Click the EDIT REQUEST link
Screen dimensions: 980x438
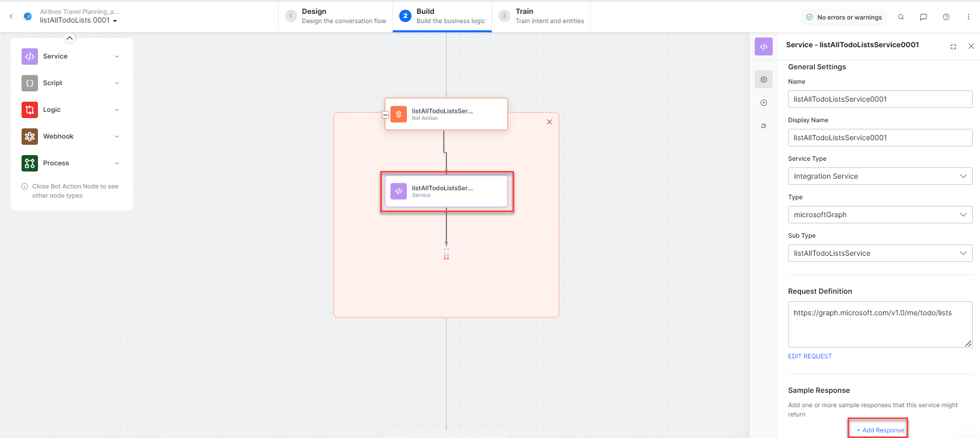tap(810, 356)
